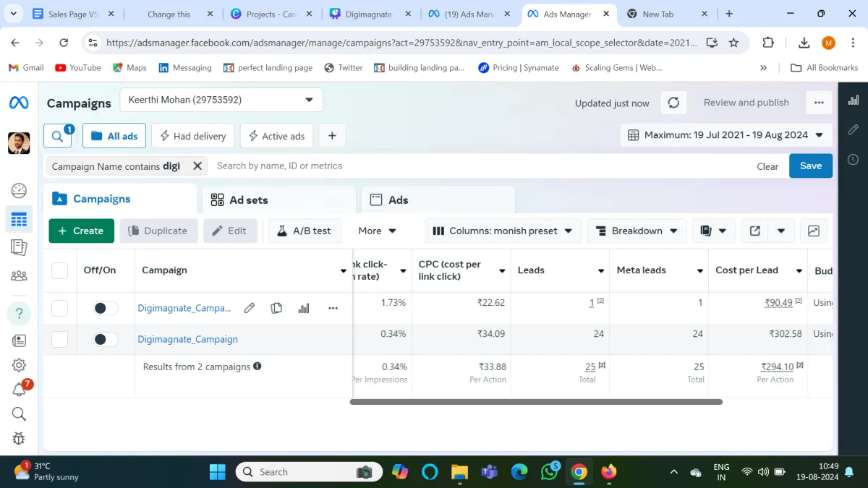Viewport: 868px width, 488px height.
Task: Open the Account overview gauge icon
Action: [x=19, y=191]
